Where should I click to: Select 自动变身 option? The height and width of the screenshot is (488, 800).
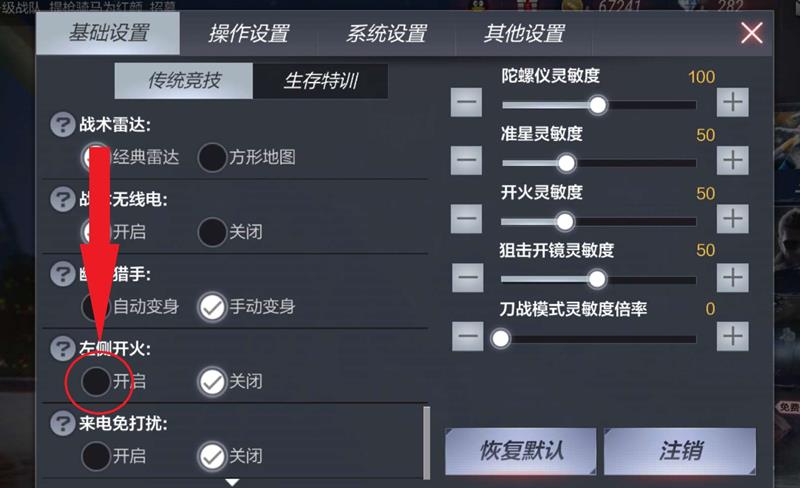point(96,306)
